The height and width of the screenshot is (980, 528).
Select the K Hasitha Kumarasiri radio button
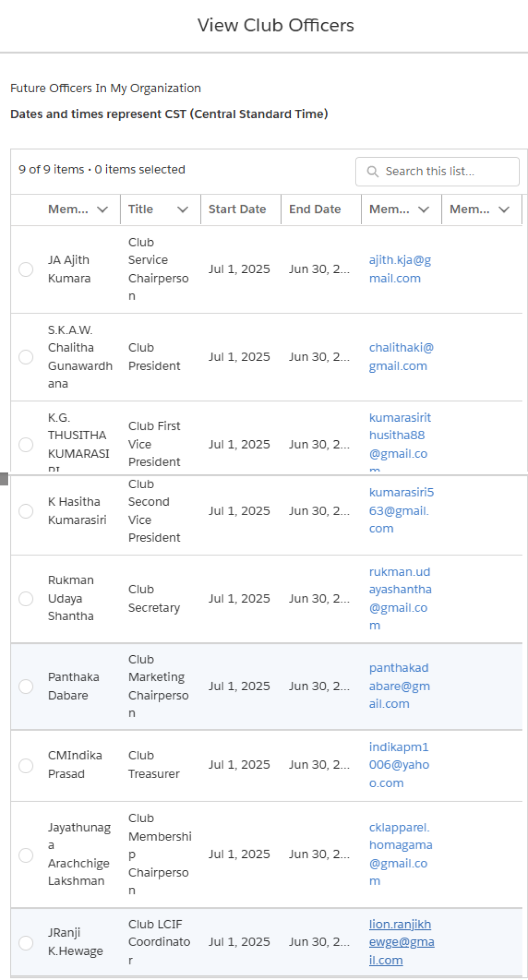point(26,511)
